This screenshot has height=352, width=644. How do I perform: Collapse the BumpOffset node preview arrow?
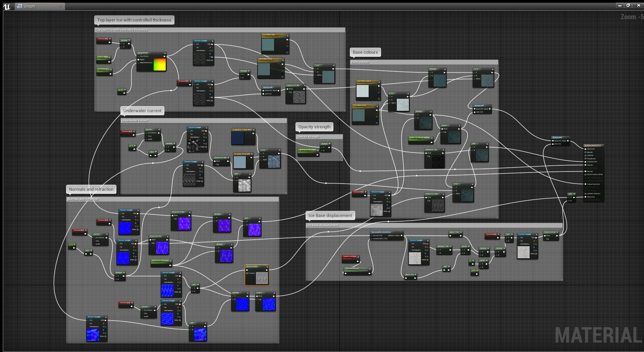click(164, 53)
